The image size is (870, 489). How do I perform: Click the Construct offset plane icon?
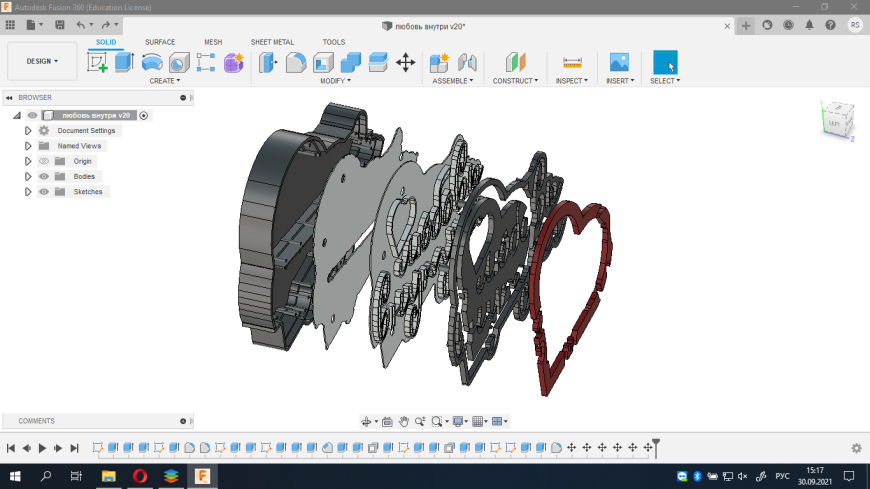[x=515, y=62]
